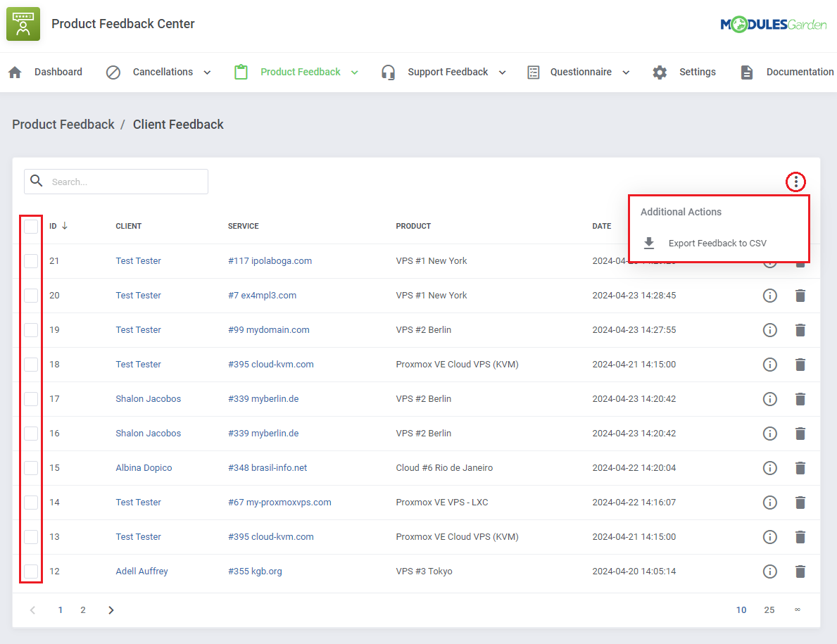This screenshot has height=644, width=837.
Task: Check the box for row ID 15
Action: [31, 468]
